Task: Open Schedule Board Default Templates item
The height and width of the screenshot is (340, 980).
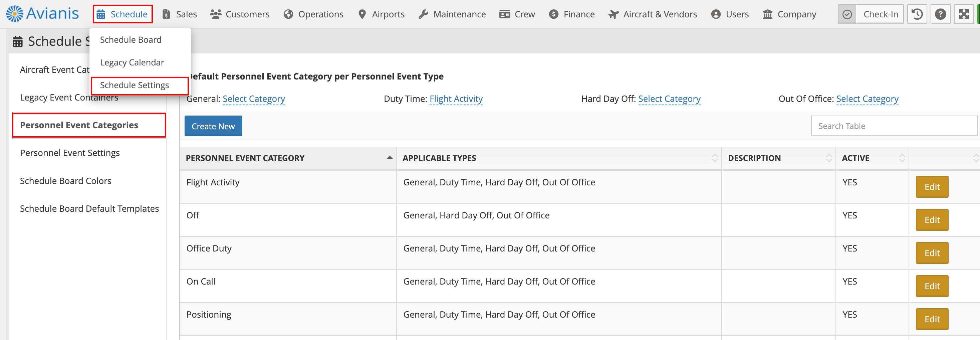Action: click(x=89, y=209)
